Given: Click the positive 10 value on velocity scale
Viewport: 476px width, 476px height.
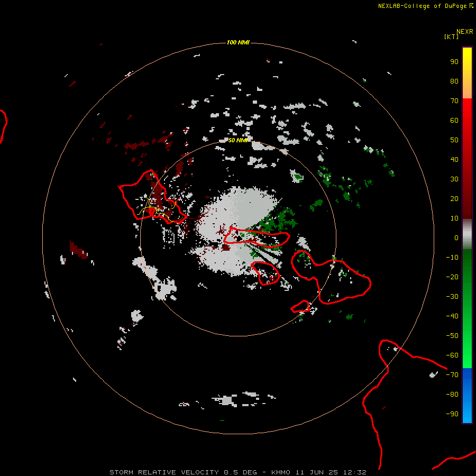Looking at the screenshot, I should [454, 218].
